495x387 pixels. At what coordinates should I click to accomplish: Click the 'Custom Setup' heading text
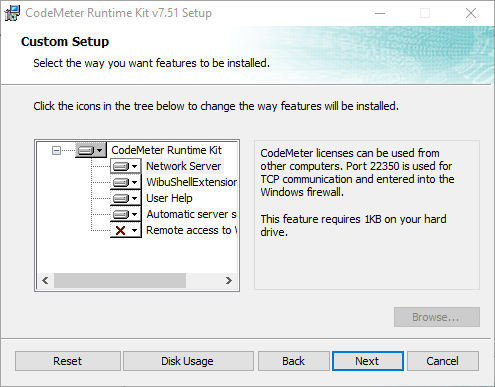coord(65,42)
